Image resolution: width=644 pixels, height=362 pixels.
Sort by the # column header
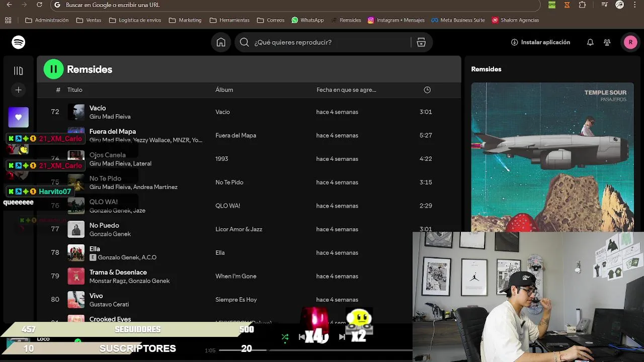pyautogui.click(x=58, y=89)
